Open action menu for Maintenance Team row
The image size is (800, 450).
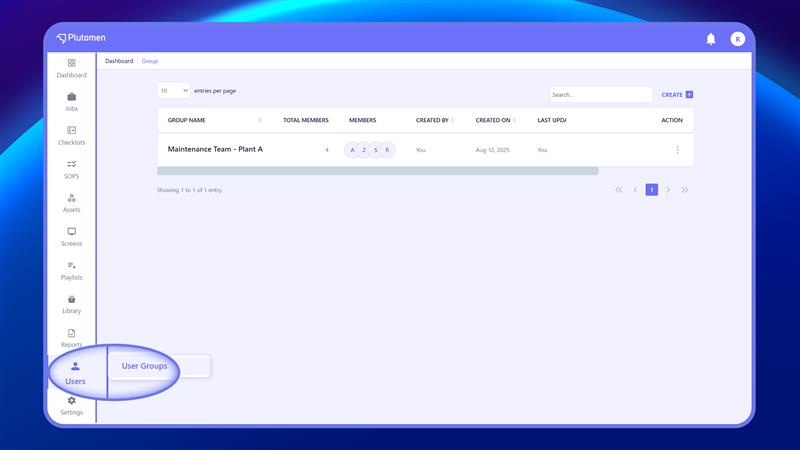(x=677, y=149)
